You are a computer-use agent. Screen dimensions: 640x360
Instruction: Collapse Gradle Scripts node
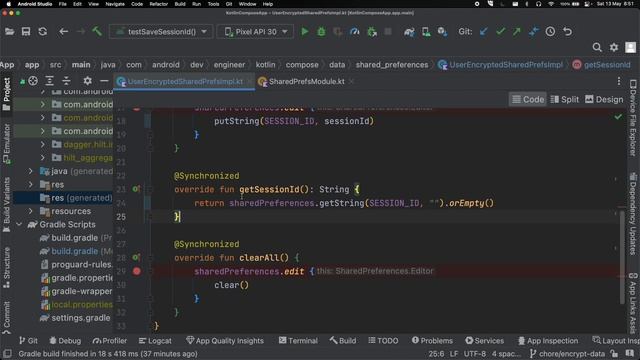pyautogui.click(x=19, y=224)
